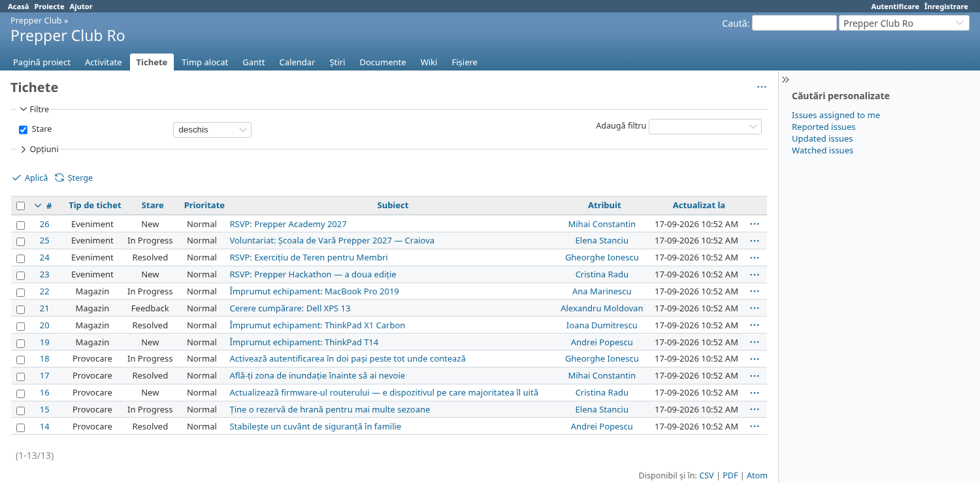Open the Proiecte top menu item
980x483 pixels.
tap(50, 7)
